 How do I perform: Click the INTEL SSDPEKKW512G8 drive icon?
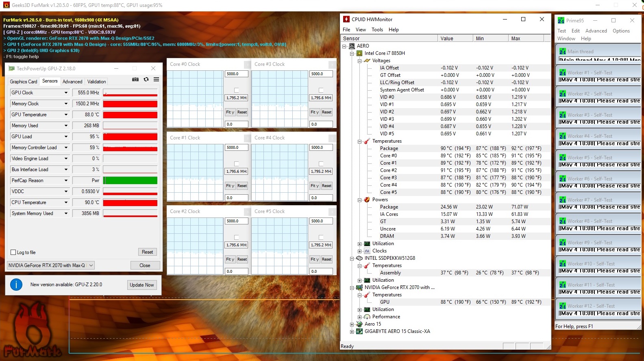pyautogui.click(x=359, y=258)
